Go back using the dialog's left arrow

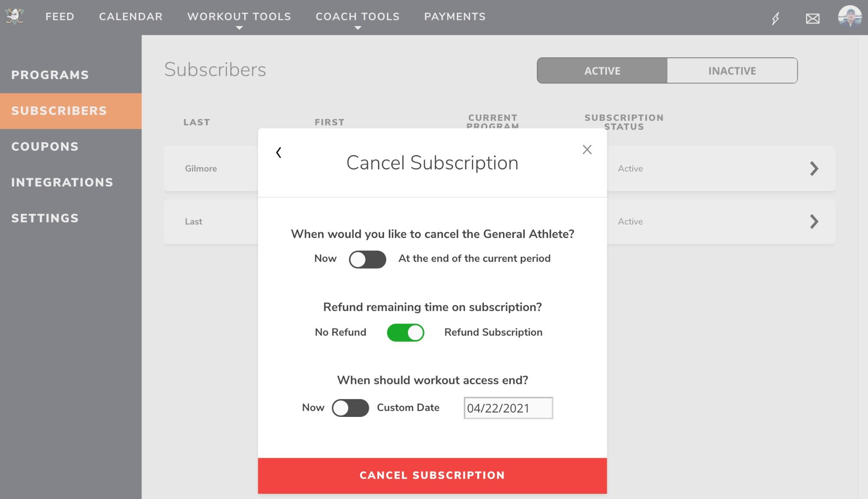click(279, 152)
